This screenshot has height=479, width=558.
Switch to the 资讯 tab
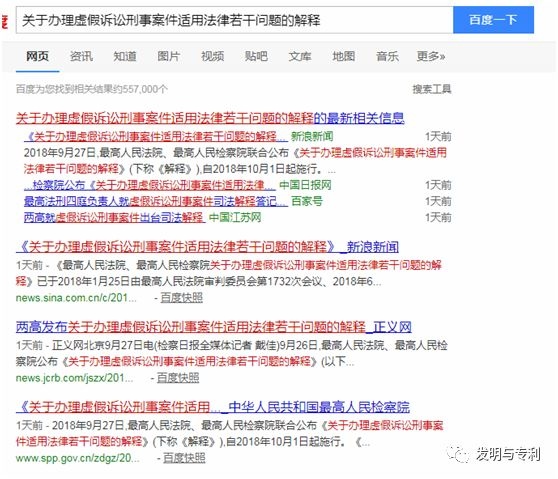point(81,56)
